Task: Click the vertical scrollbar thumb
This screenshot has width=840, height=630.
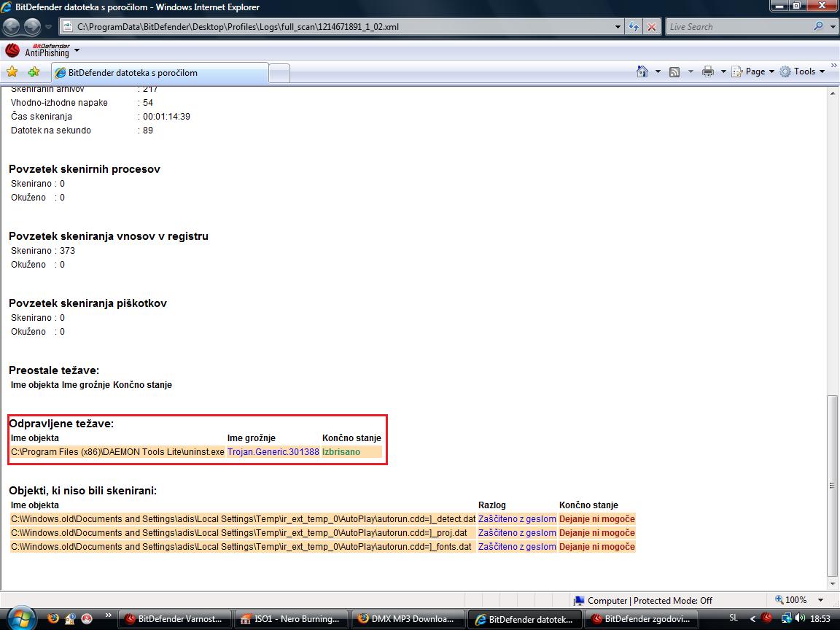Action: pyautogui.click(x=833, y=486)
